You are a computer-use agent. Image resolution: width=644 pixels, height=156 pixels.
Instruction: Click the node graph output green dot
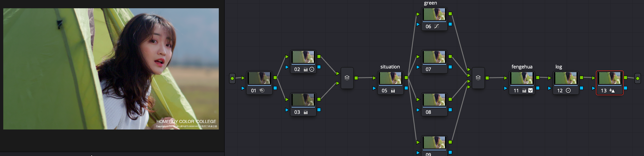pyautogui.click(x=637, y=78)
